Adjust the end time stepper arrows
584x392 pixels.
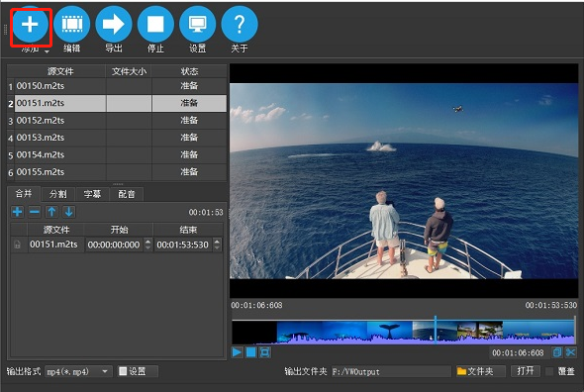(x=217, y=245)
